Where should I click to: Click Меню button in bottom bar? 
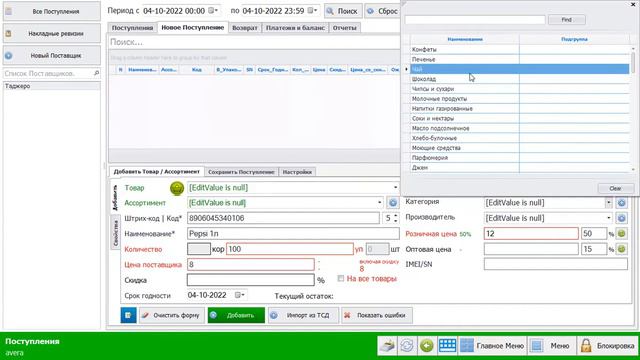(551, 346)
